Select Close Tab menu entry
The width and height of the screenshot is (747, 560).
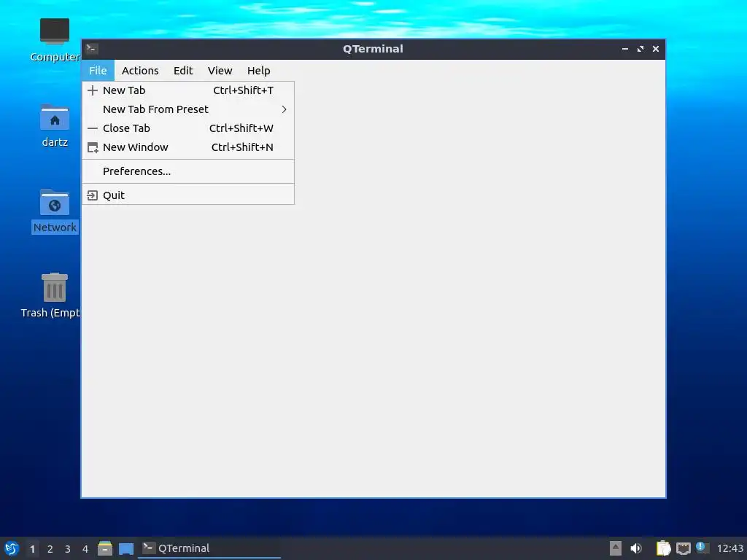click(x=188, y=128)
